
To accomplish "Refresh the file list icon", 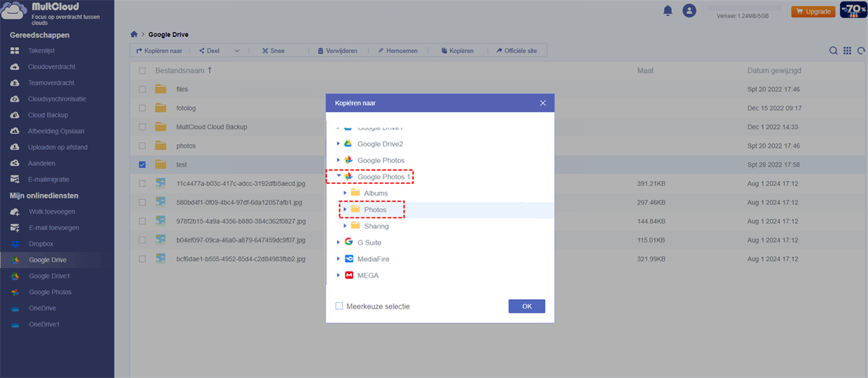I will 861,51.
